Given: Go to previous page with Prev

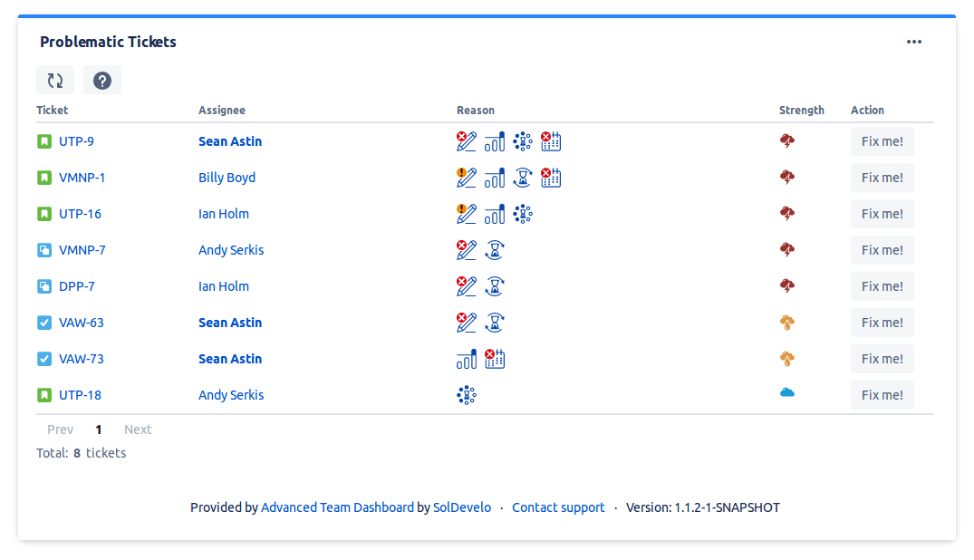Looking at the screenshot, I should click(x=61, y=430).
